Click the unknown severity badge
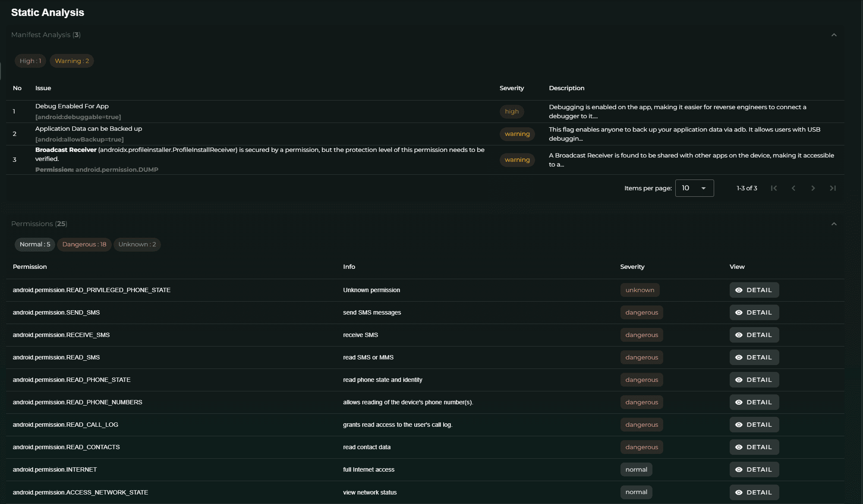The height and width of the screenshot is (504, 863). pos(640,290)
